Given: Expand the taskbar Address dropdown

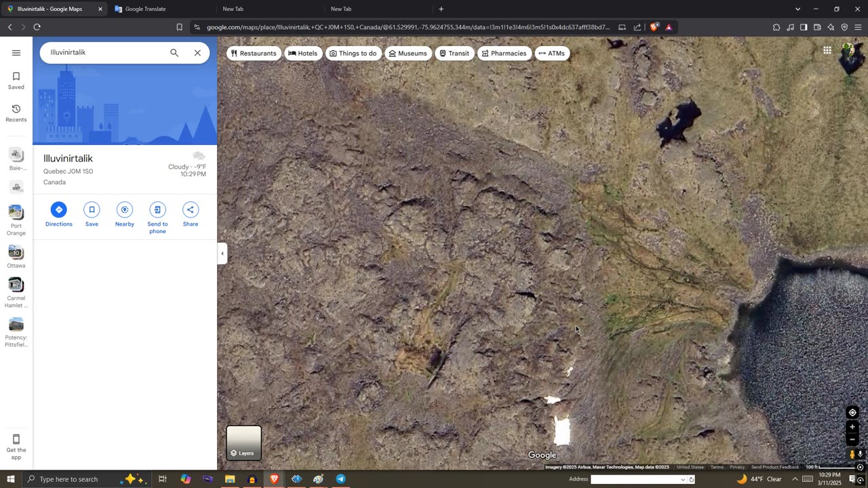Looking at the screenshot, I should 683,480.
